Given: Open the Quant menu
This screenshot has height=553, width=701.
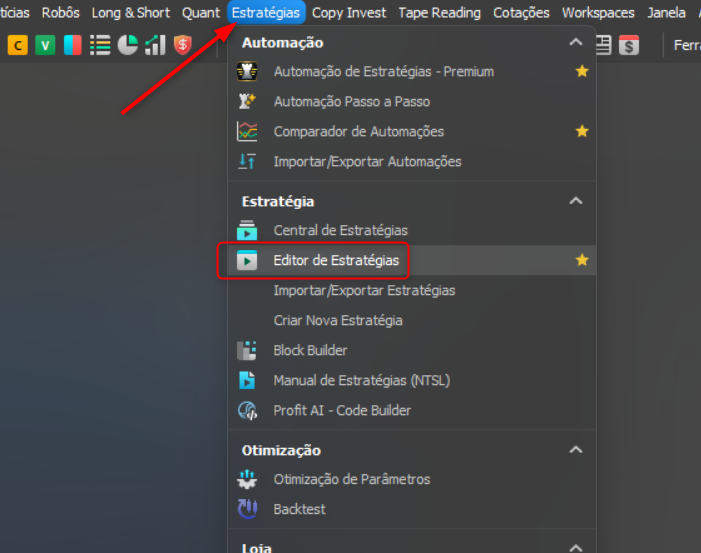Looking at the screenshot, I should pyautogui.click(x=201, y=13).
